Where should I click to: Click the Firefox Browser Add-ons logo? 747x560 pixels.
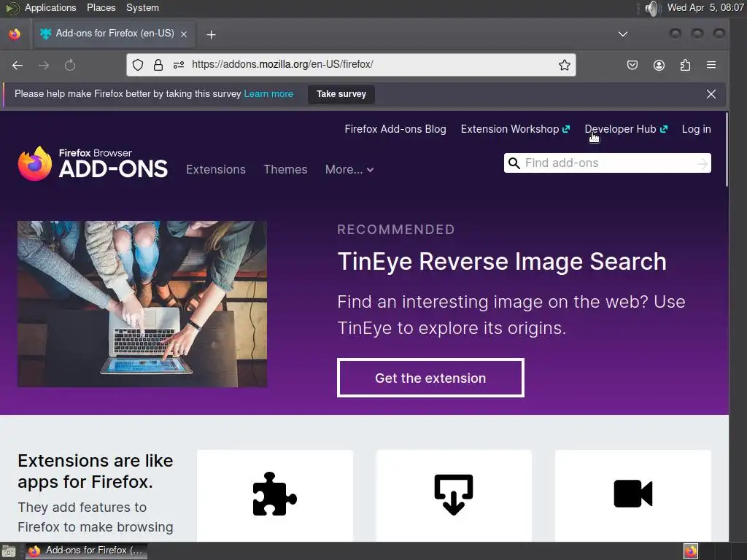click(93, 163)
